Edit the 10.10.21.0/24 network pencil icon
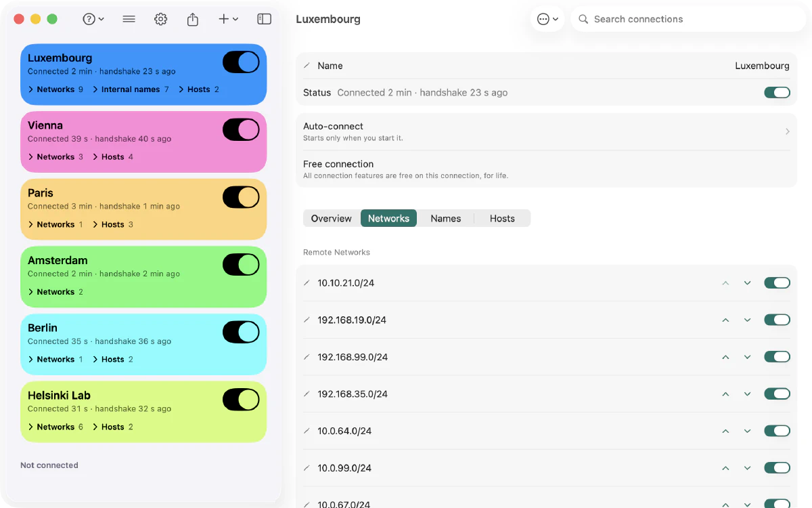 307,282
